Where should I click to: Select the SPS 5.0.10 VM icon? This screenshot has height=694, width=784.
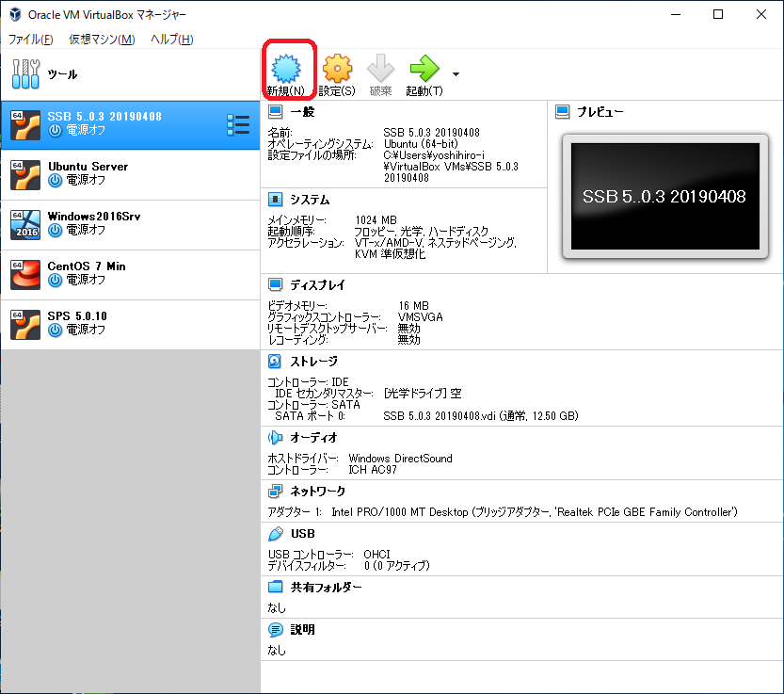coord(25,325)
